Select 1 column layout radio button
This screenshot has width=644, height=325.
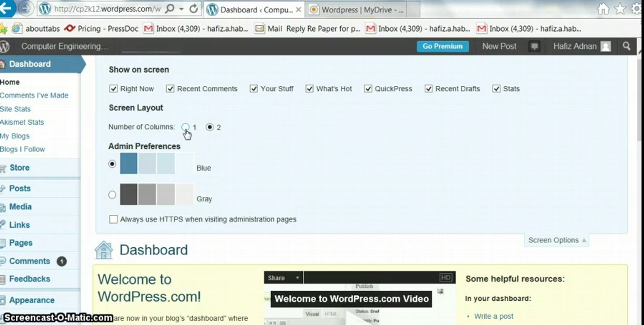pyautogui.click(x=185, y=127)
